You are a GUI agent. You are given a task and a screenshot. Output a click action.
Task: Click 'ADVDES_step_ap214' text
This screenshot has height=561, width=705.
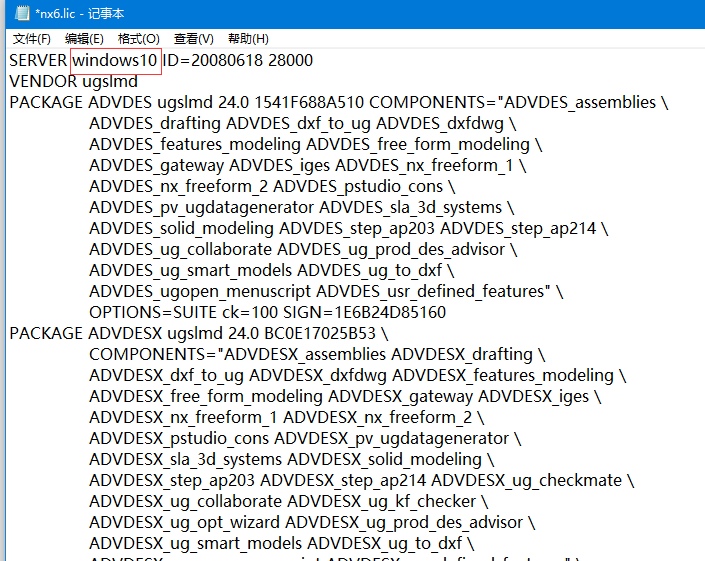[518, 228]
